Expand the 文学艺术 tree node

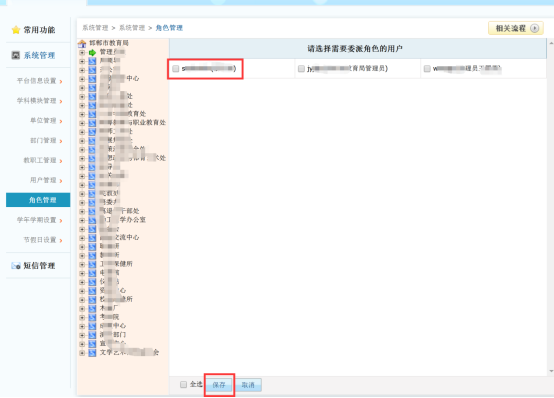[82, 353]
